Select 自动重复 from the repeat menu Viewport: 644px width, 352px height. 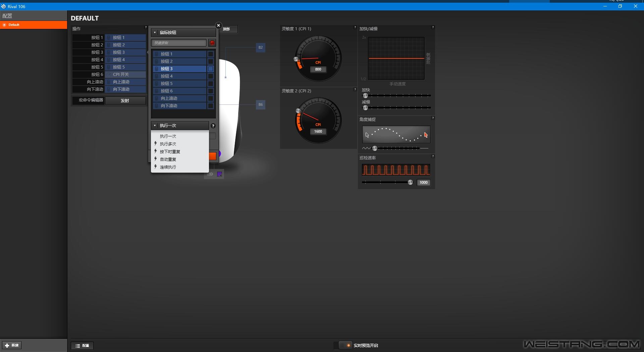pyautogui.click(x=168, y=160)
